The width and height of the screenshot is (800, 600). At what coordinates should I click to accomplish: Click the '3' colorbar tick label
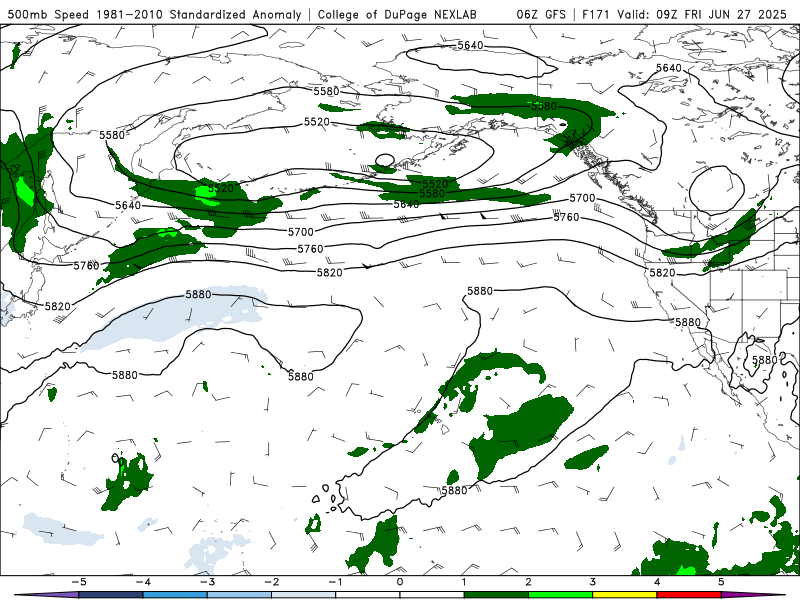[x=593, y=582]
